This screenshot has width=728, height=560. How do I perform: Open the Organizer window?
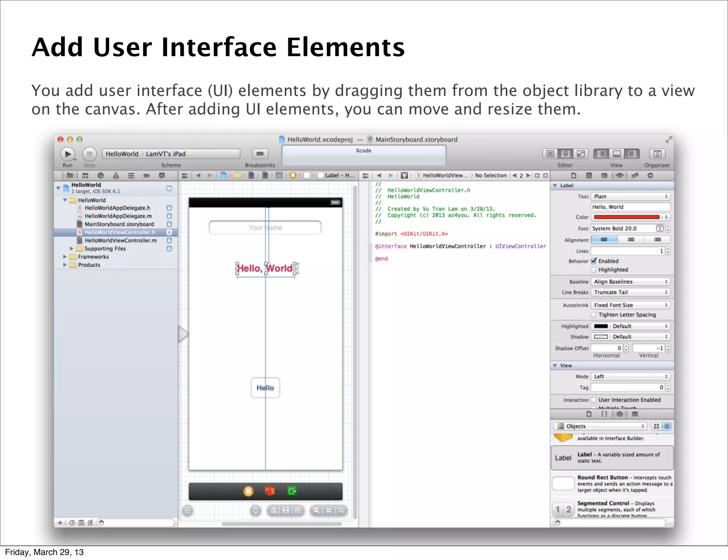tap(657, 154)
